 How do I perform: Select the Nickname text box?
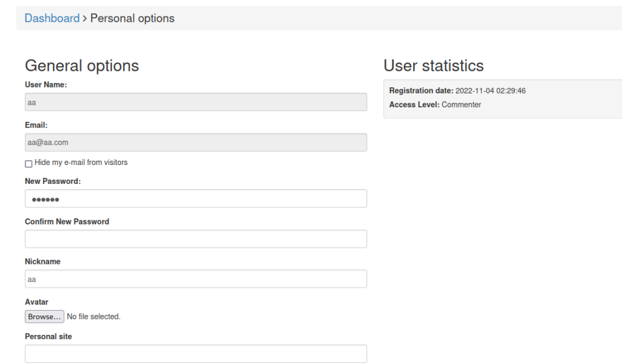click(196, 279)
